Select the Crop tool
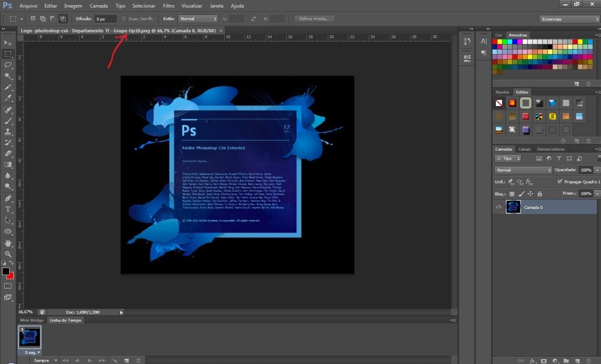The width and height of the screenshot is (601, 364). (x=8, y=87)
